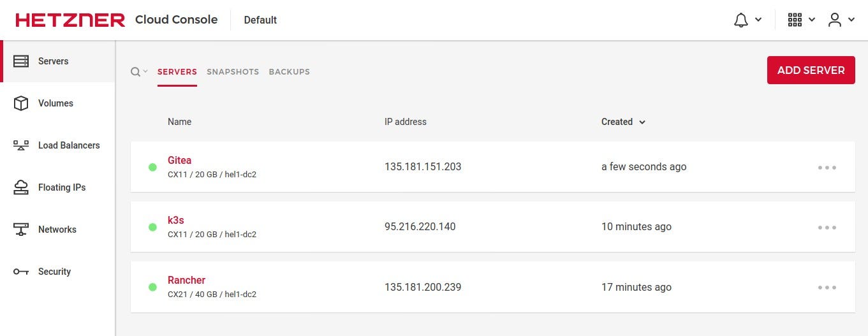868x336 pixels.
Task: Expand the search magnifier dropdown
Action: click(x=139, y=72)
